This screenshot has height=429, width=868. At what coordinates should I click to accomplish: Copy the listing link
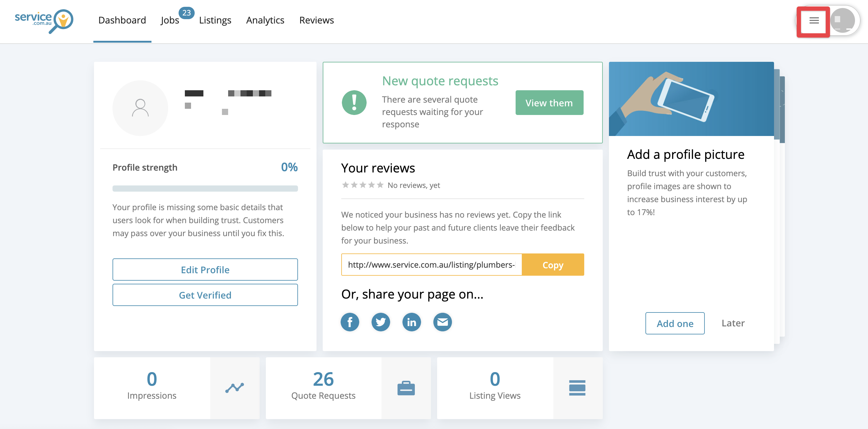point(552,265)
